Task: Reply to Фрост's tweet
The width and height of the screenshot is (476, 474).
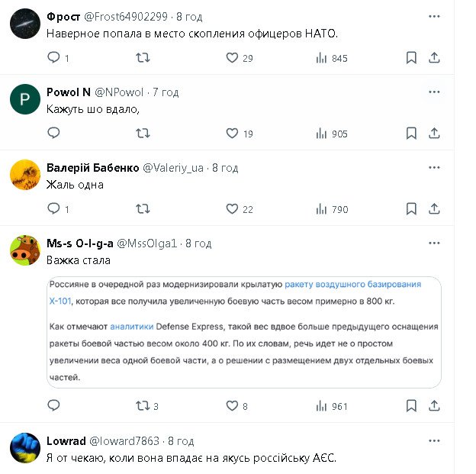Action: 53,58
